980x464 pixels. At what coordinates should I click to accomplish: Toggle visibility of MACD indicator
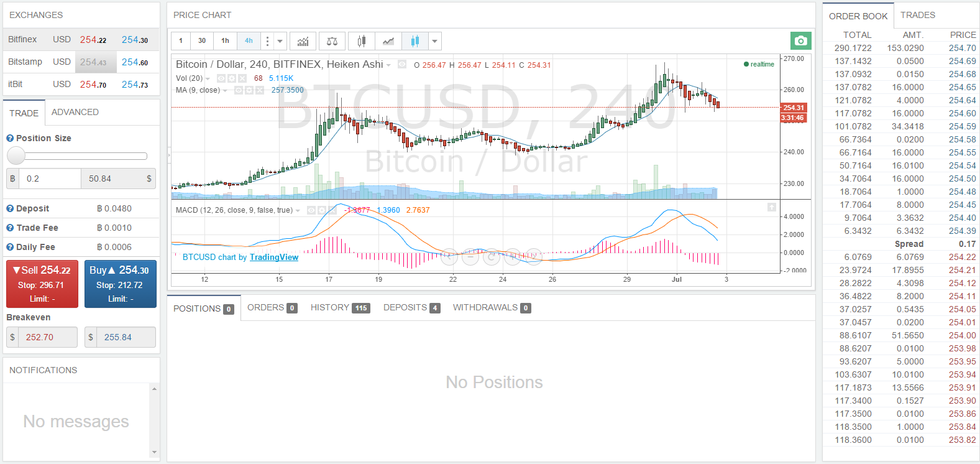pyautogui.click(x=311, y=210)
